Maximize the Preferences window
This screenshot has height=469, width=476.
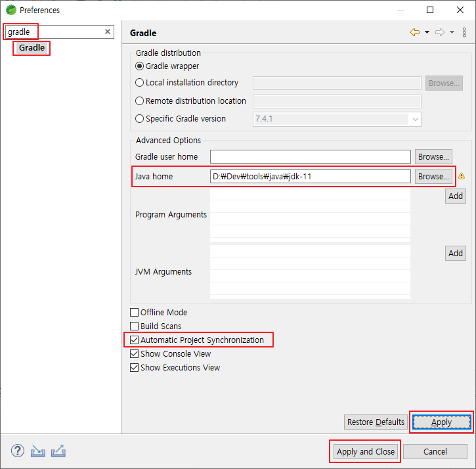pyautogui.click(x=430, y=10)
